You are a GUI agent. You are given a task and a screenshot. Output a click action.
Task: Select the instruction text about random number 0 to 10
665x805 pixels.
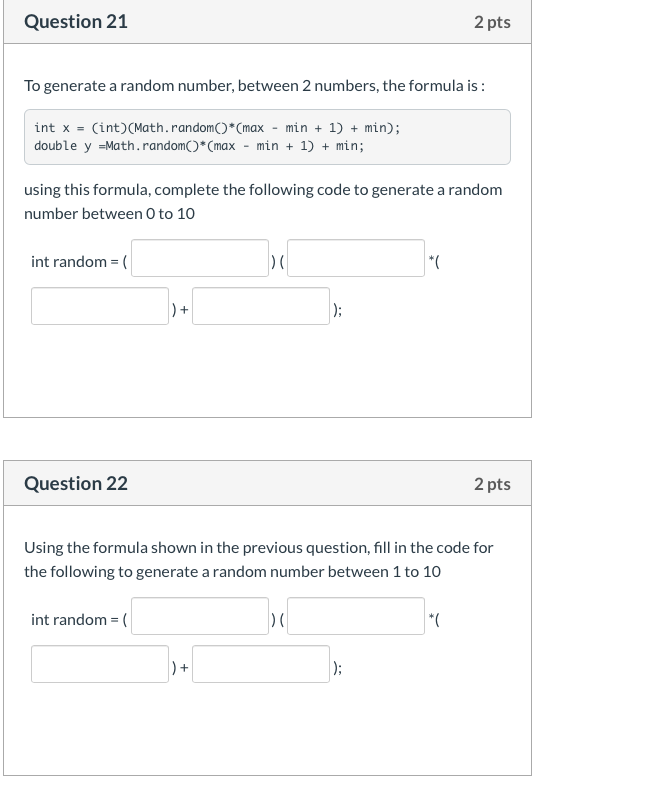click(x=262, y=200)
